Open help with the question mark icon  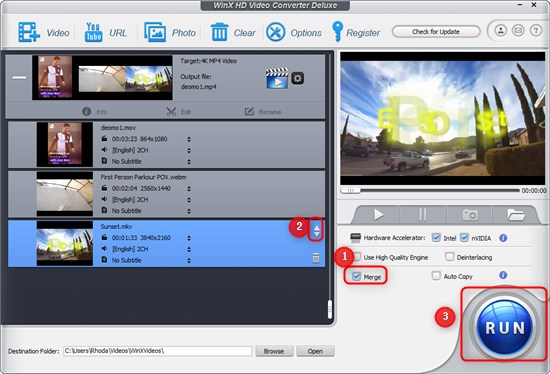(536, 31)
